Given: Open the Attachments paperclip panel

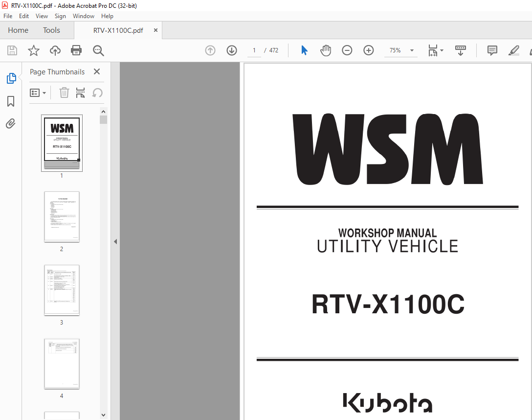Looking at the screenshot, I should click(11, 123).
